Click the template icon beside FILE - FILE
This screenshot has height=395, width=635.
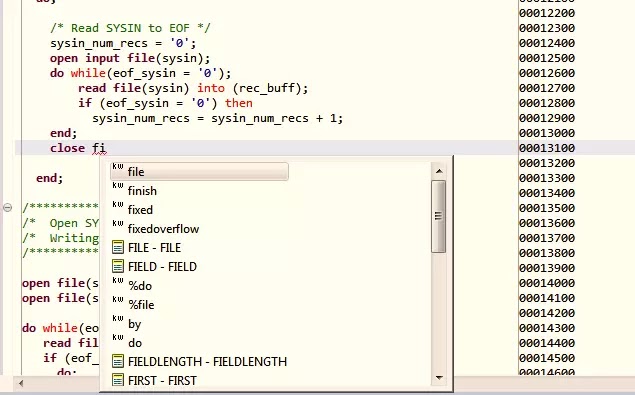pyautogui.click(x=118, y=248)
